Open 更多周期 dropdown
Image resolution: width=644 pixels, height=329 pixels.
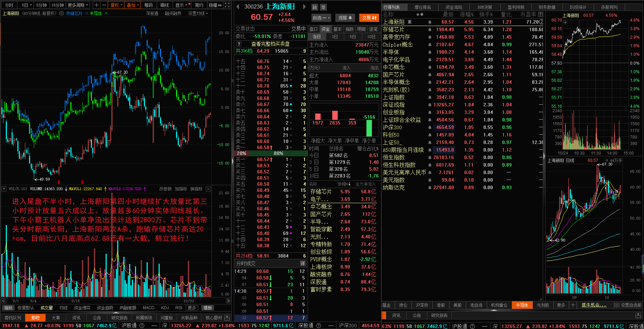[78, 5]
